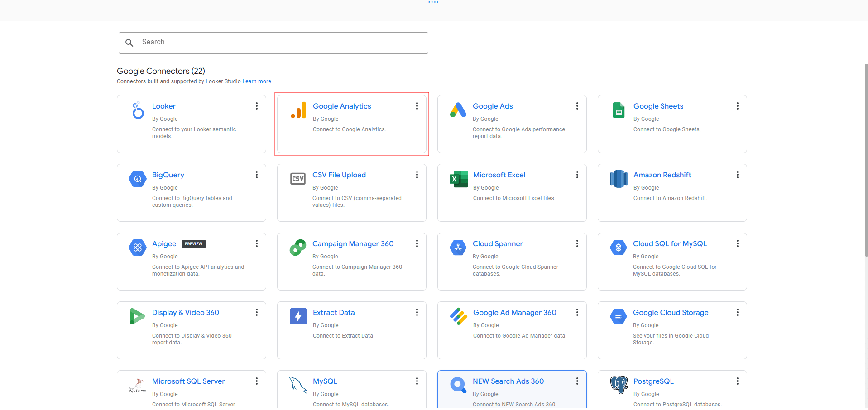Click the Search connectors input field
Screen dimensions: 868x410
[x=273, y=43]
